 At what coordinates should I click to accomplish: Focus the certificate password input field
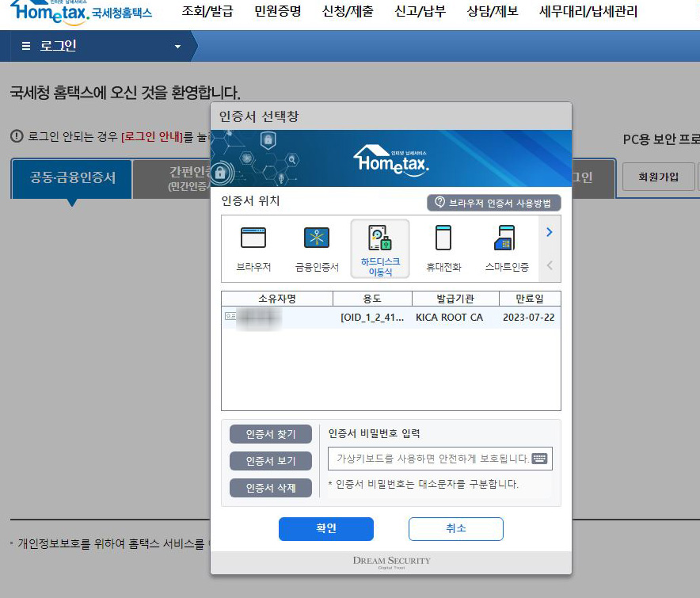[x=439, y=459]
